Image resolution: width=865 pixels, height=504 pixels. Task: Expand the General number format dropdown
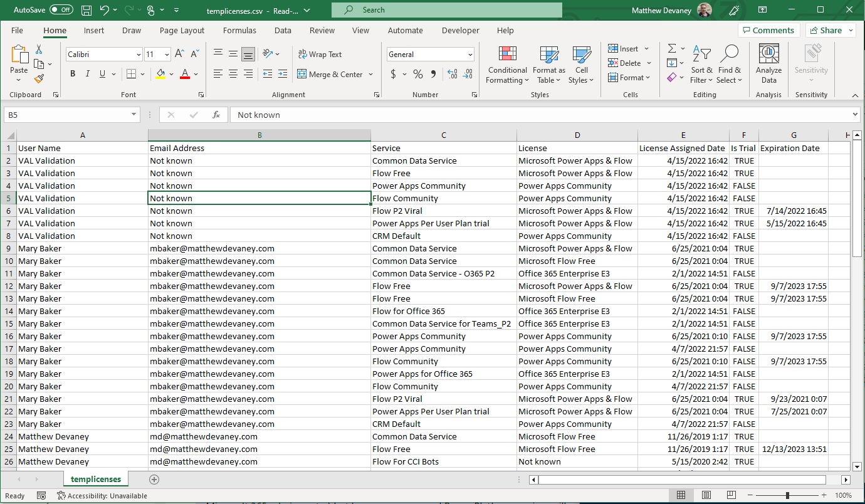pos(469,55)
